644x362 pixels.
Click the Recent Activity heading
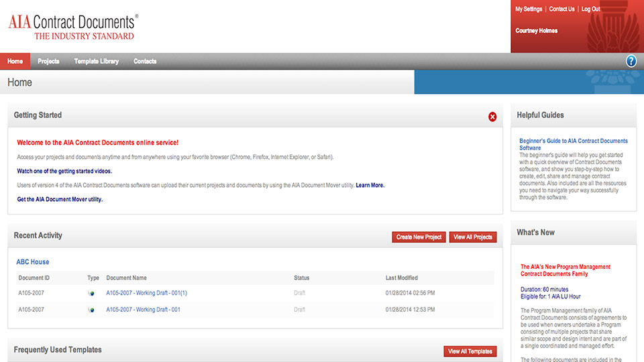tap(38, 235)
